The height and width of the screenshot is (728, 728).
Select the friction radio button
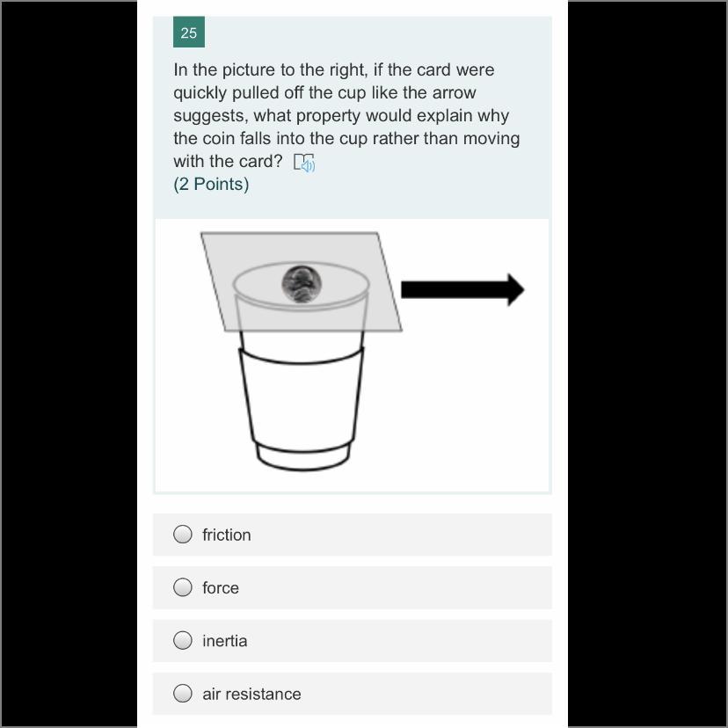click(183, 534)
